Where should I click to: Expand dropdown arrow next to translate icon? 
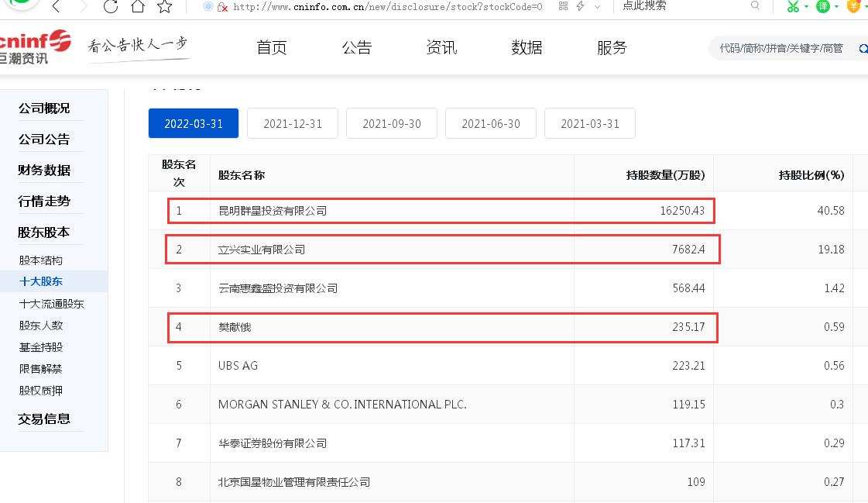[836, 7]
